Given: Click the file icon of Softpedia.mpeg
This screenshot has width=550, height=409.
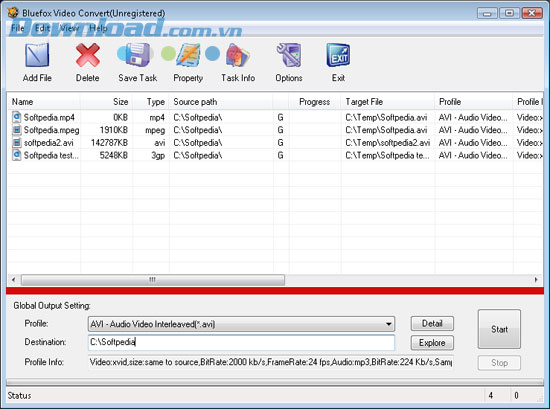Looking at the screenshot, I should click(x=16, y=130).
